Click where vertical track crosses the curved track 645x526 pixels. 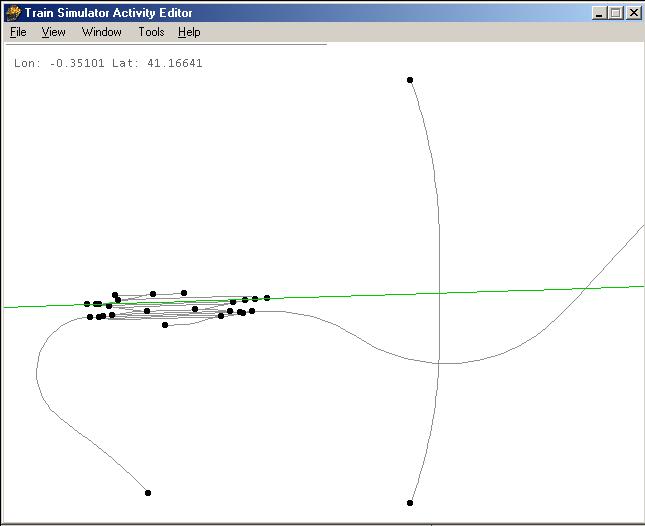(x=438, y=363)
